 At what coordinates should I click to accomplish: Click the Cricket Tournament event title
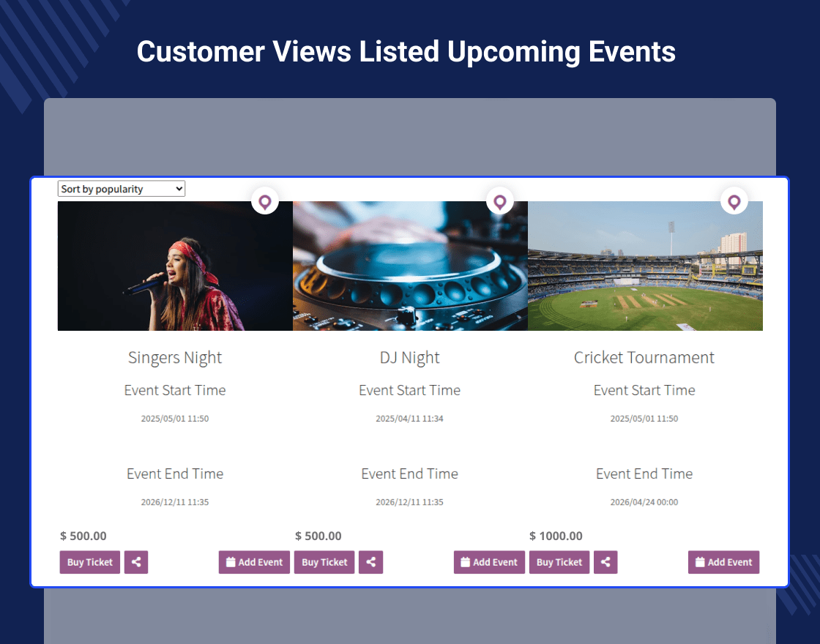tap(644, 357)
